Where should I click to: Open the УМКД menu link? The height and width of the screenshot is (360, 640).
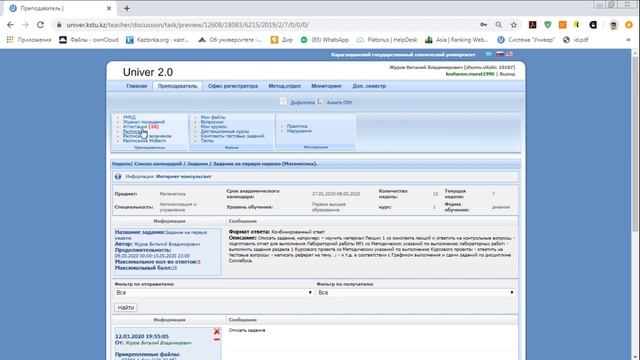coord(129,117)
